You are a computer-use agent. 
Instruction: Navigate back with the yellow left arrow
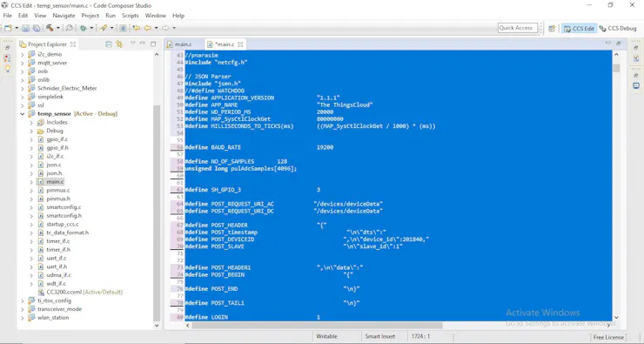click(147, 28)
